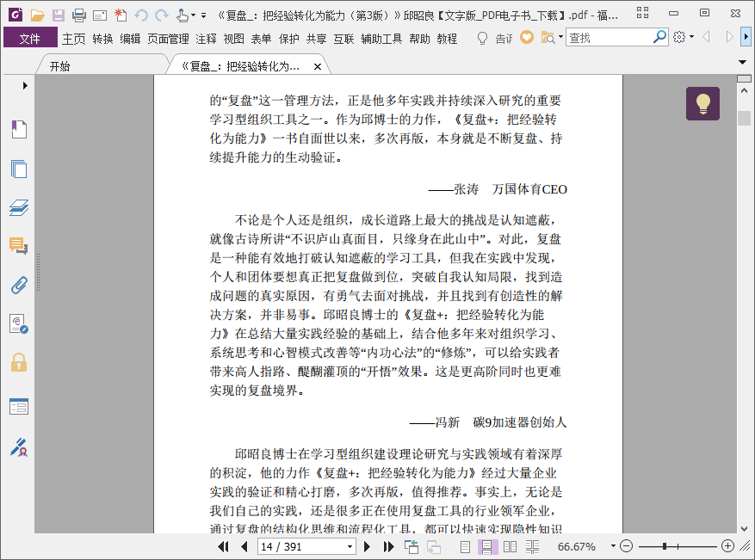Expand the ribbon right scroll arrow

746,37
